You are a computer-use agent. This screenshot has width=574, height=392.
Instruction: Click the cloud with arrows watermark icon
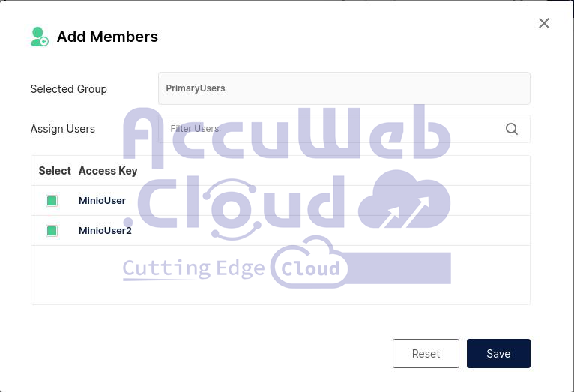405,199
